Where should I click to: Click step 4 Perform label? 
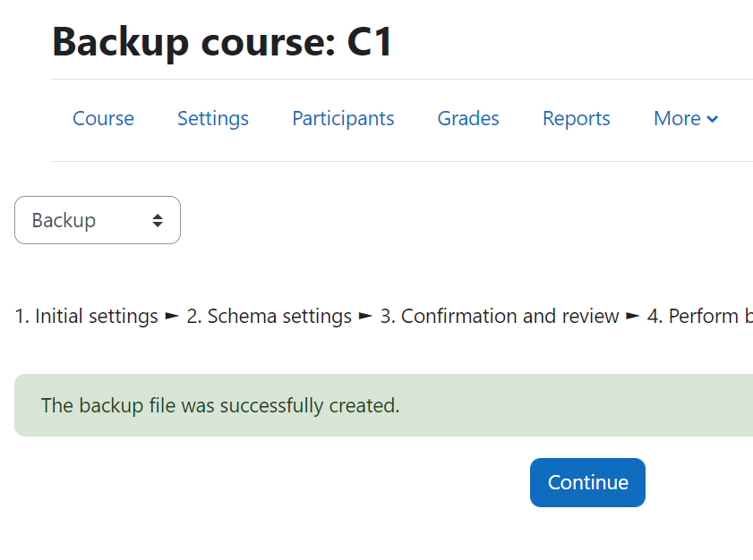(699, 316)
